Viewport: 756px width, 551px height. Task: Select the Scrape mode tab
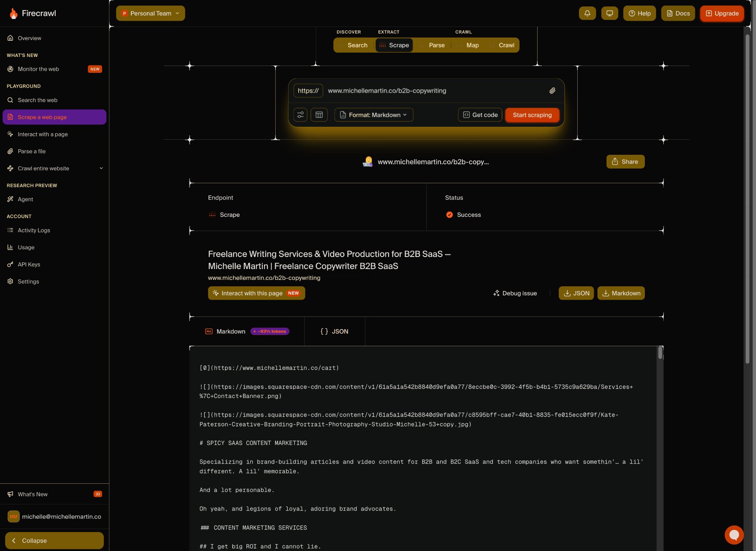pos(394,45)
